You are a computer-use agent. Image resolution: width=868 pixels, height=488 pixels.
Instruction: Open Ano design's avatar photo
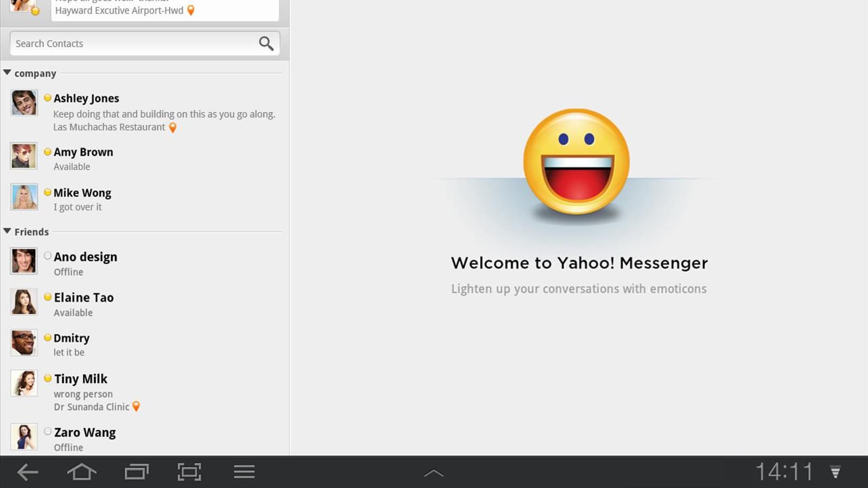point(24,261)
